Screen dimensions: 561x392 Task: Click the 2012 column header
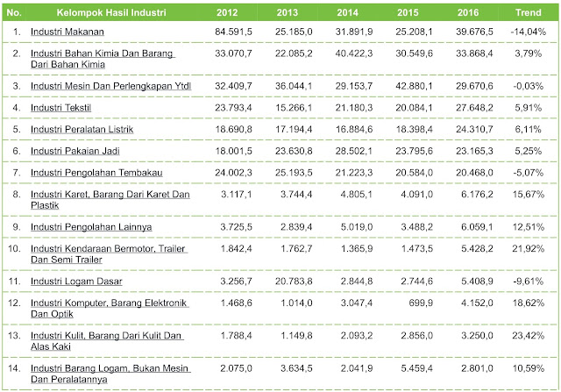point(227,13)
